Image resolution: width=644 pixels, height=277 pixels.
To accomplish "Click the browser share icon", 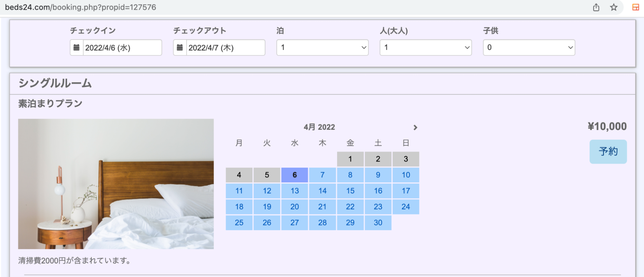I will (x=596, y=7).
